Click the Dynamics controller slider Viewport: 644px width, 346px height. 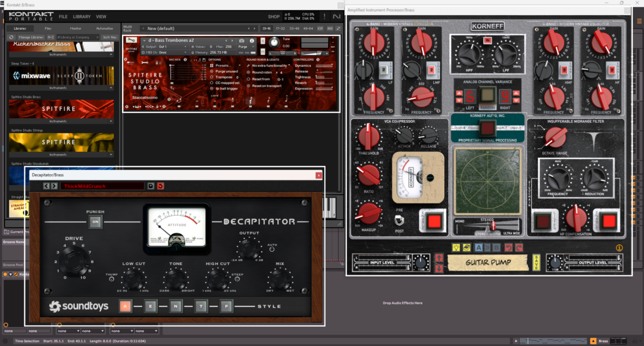325,65
